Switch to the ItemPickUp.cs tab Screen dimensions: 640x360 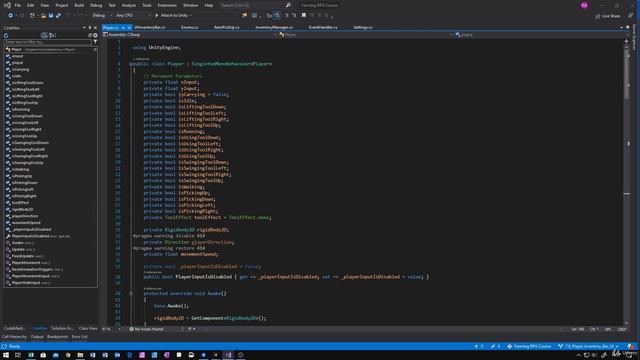coord(227,27)
